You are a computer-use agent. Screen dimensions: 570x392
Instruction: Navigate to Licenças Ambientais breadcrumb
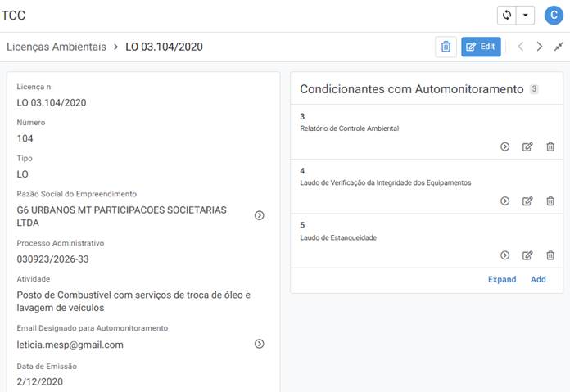pyautogui.click(x=57, y=47)
